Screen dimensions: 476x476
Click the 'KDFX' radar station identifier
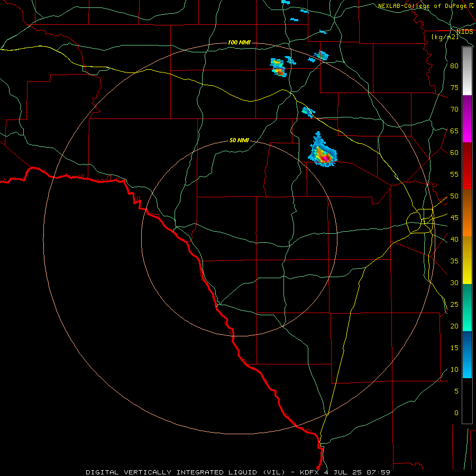tap(309, 472)
